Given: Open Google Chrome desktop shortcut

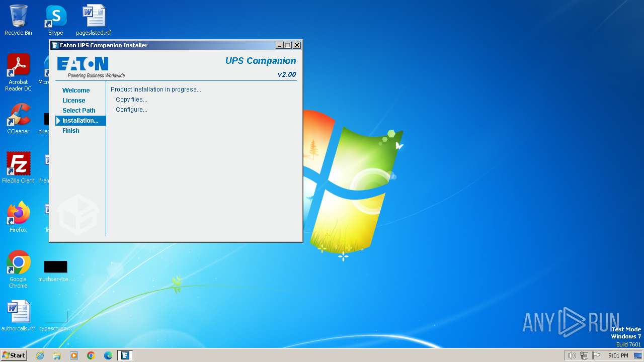Looking at the screenshot, I should pyautogui.click(x=18, y=269).
